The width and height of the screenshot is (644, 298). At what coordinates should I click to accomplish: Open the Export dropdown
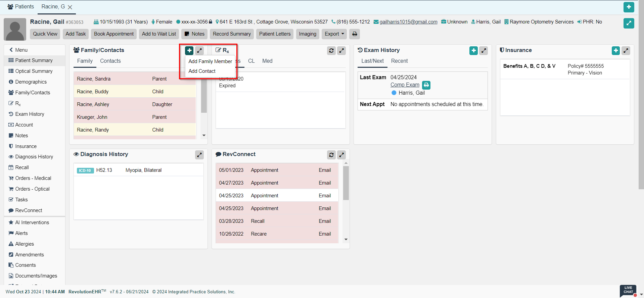click(x=334, y=34)
